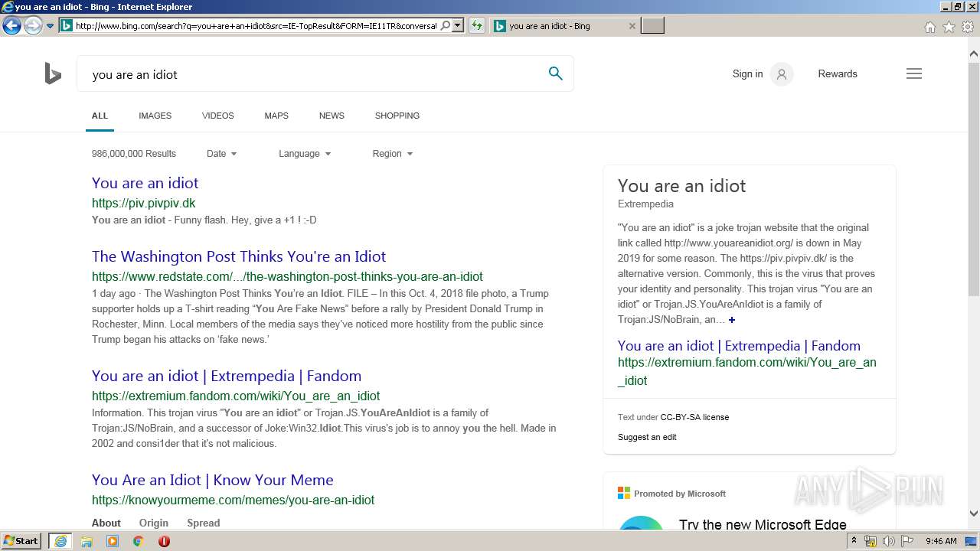This screenshot has height=551, width=980.
Task: Open 'You Are an Idiot | Know Your Meme' result
Action: (x=213, y=480)
